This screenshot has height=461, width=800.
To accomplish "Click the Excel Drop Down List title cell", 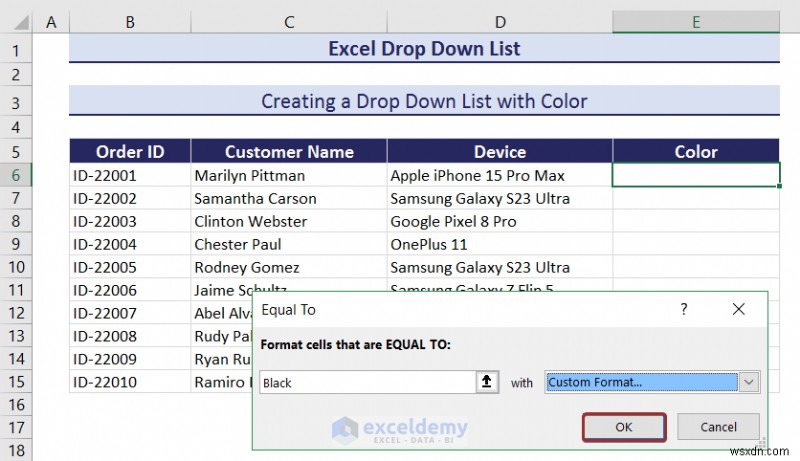I will [424, 48].
